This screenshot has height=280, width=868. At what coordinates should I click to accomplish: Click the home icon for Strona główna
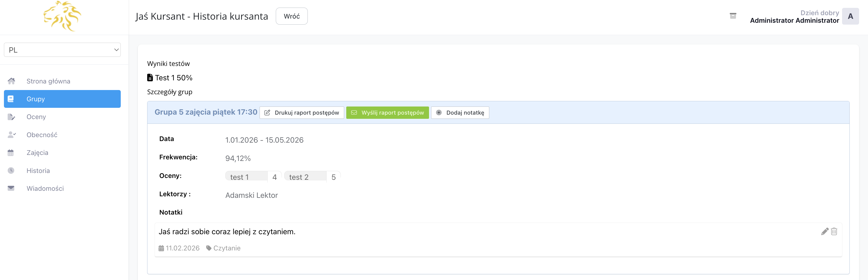pyautogui.click(x=11, y=81)
